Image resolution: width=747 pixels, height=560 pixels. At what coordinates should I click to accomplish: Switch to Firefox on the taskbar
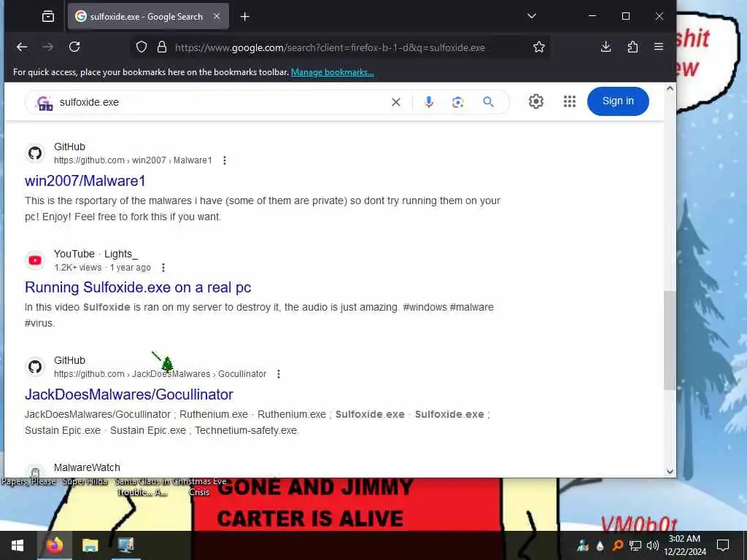[54, 545]
